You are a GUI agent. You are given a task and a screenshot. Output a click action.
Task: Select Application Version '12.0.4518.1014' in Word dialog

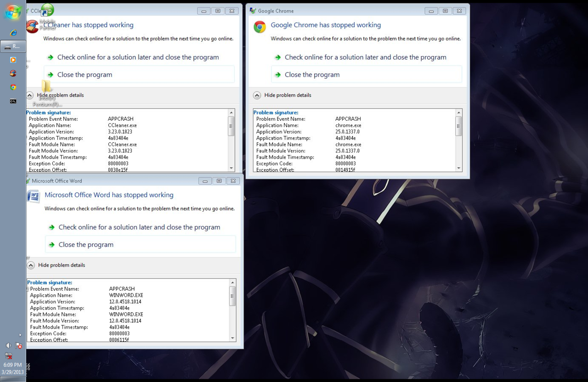click(125, 302)
